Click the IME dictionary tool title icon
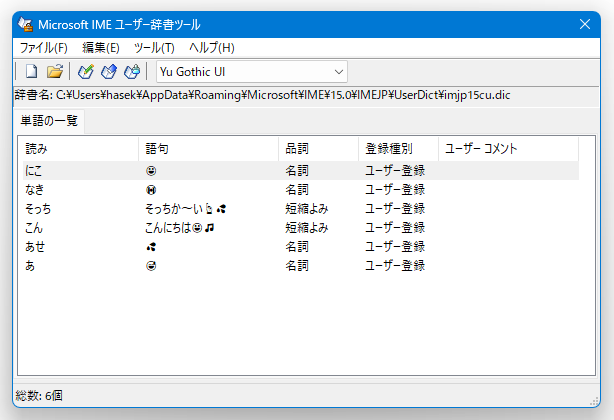Image resolution: width=614 pixels, height=420 pixels. point(25,24)
